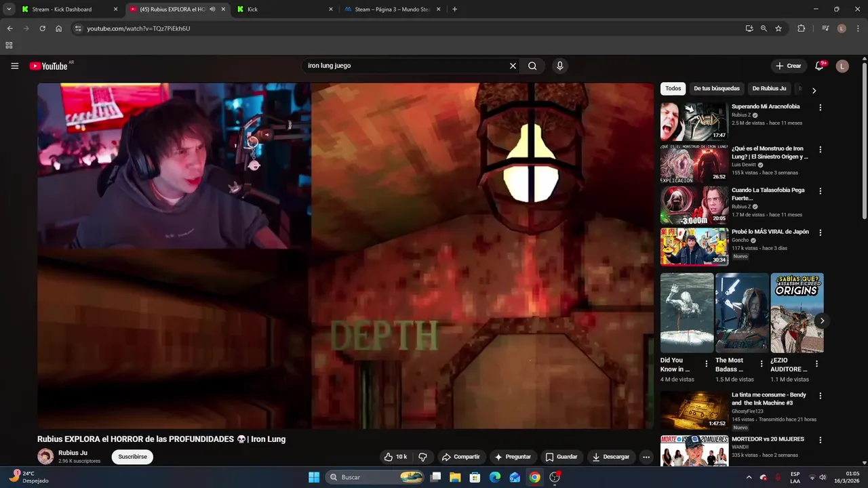Image resolution: width=868 pixels, height=488 pixels.
Task: Open the Chrome three-dot menu
Action: pos(857,28)
